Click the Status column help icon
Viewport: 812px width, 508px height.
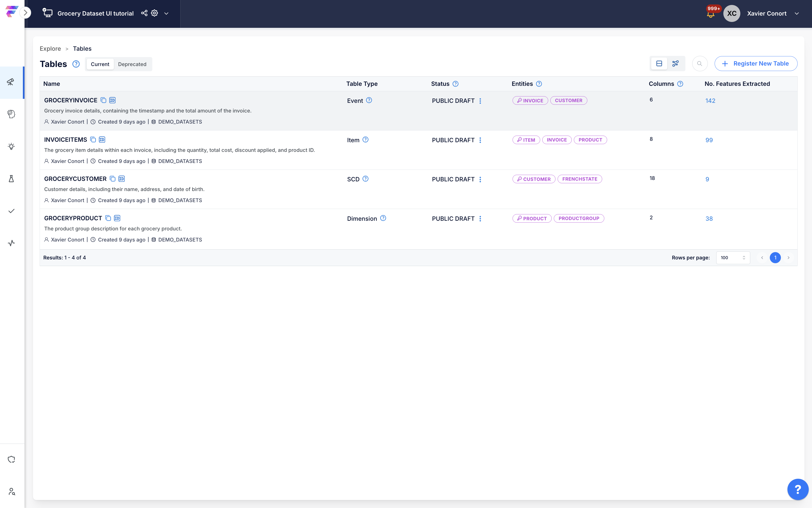[x=455, y=84]
